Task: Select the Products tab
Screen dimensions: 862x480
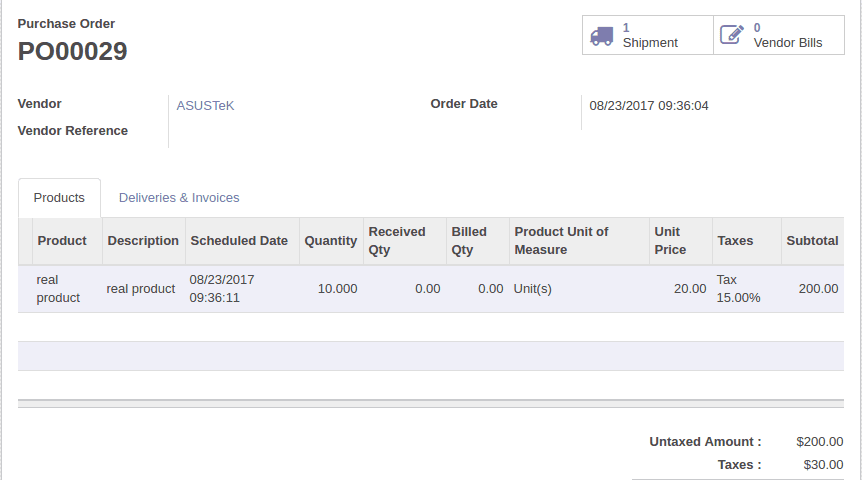Action: [x=59, y=198]
